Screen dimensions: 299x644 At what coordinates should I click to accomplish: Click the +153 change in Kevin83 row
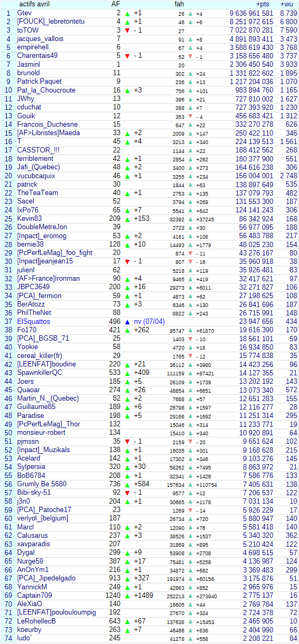[x=141, y=218]
